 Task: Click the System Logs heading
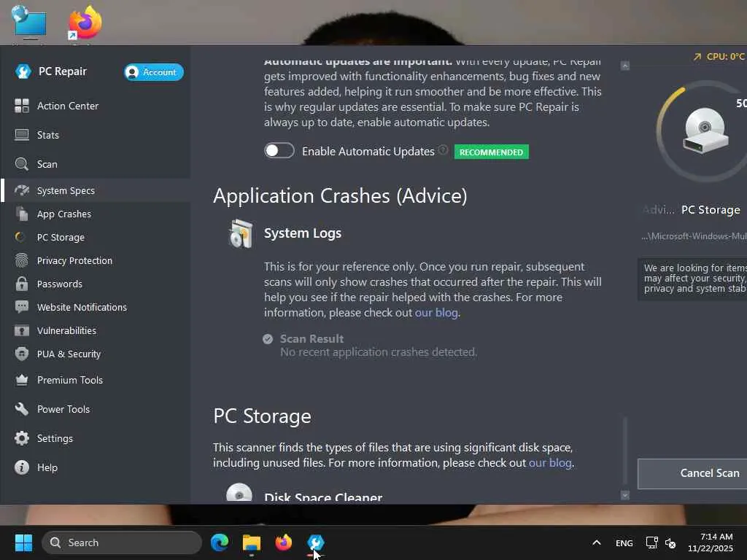click(303, 233)
